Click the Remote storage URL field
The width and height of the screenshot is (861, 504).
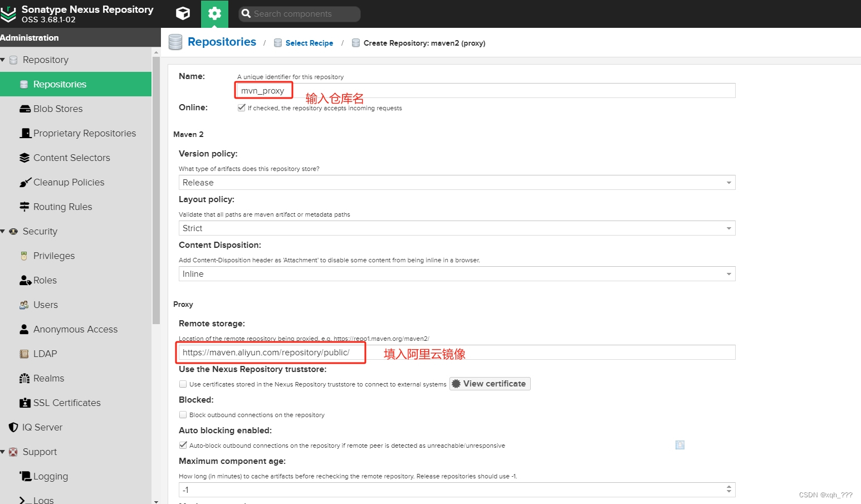coord(457,353)
